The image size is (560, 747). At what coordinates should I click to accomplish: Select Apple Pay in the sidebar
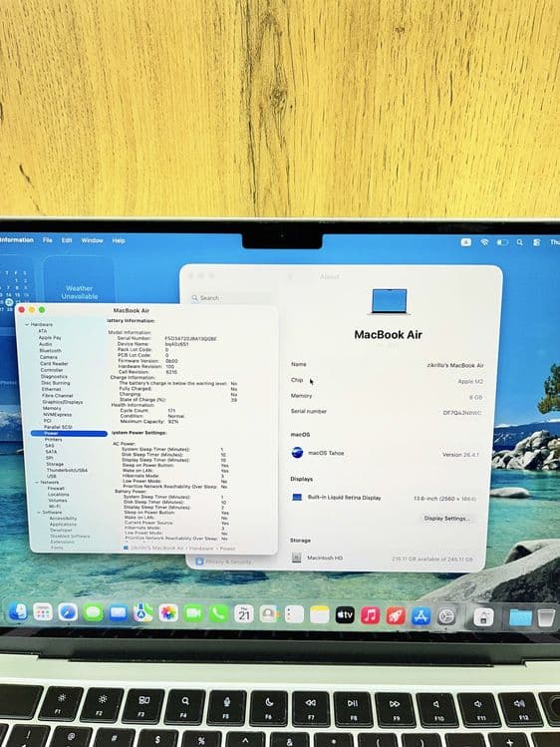(50, 337)
